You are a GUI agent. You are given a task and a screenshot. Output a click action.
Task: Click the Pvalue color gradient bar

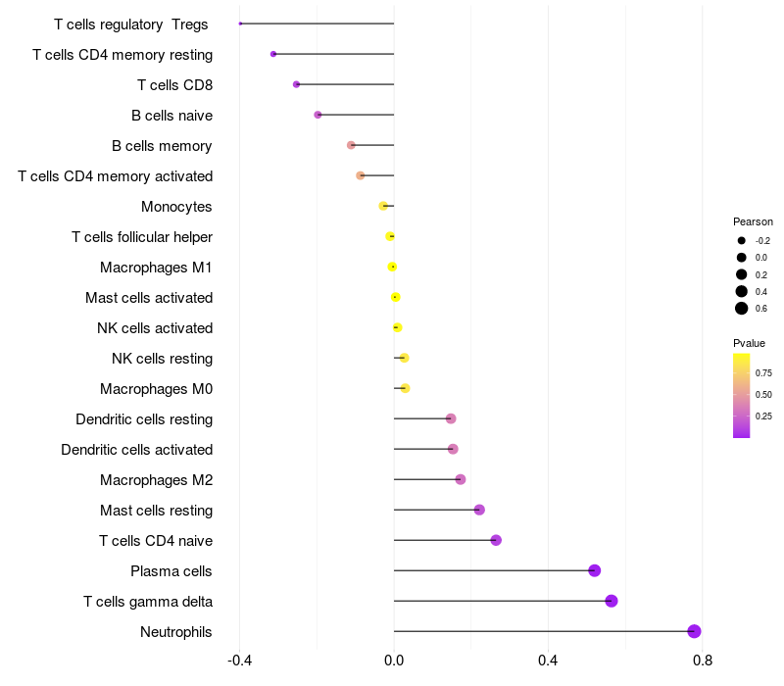pyautogui.click(x=742, y=396)
